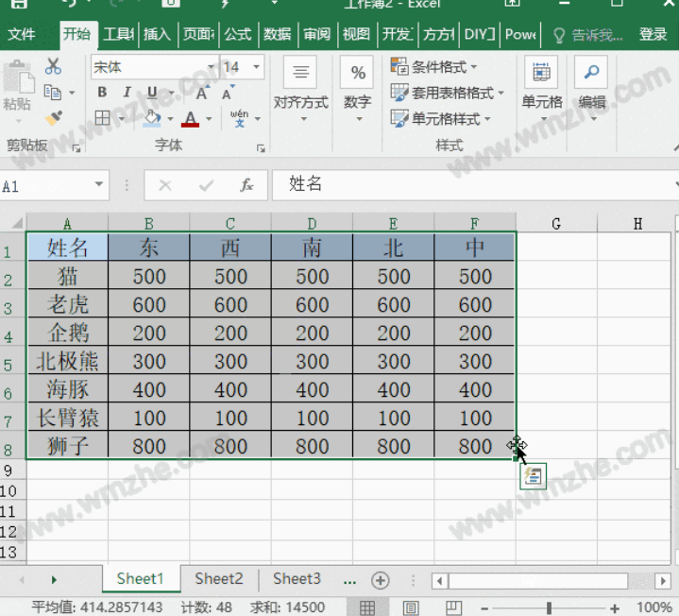Select the Format Painter brush
The height and width of the screenshot is (616, 679).
54,118
